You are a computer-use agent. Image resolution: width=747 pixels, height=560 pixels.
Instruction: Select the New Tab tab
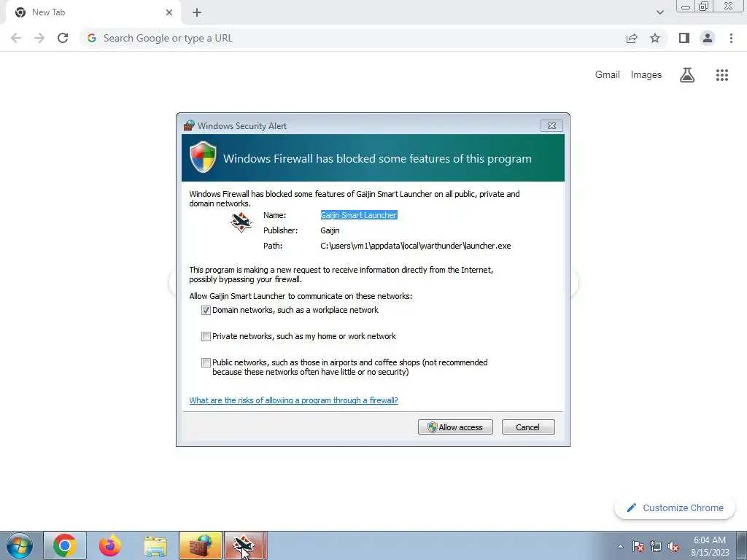[x=93, y=12]
